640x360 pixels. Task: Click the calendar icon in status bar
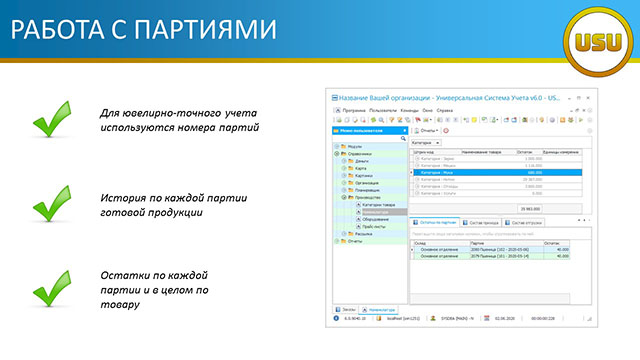pyautogui.click(x=487, y=318)
